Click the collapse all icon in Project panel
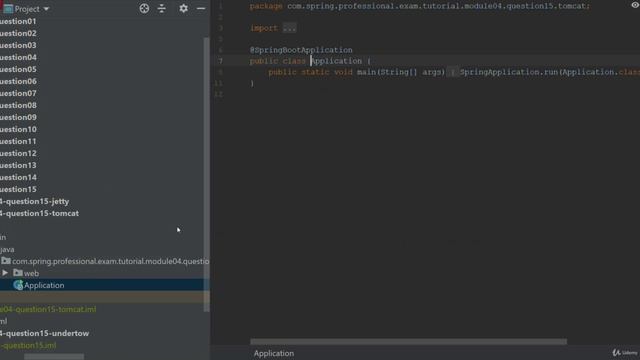This screenshot has width=640, height=360. [x=162, y=9]
